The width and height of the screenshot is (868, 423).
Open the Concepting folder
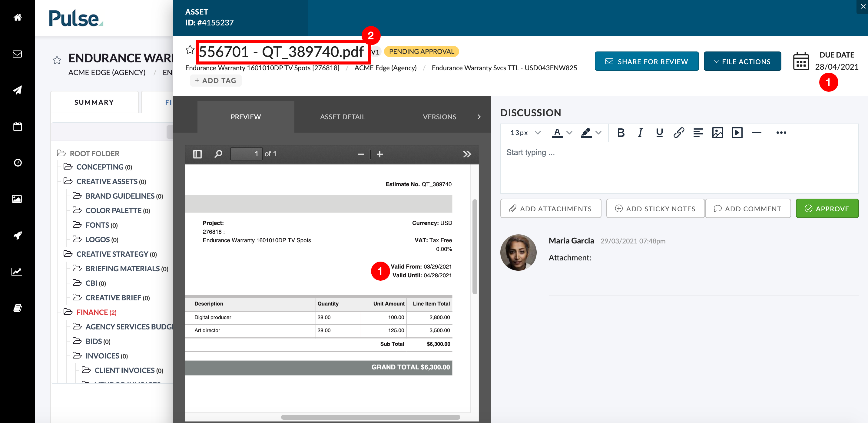tap(98, 167)
